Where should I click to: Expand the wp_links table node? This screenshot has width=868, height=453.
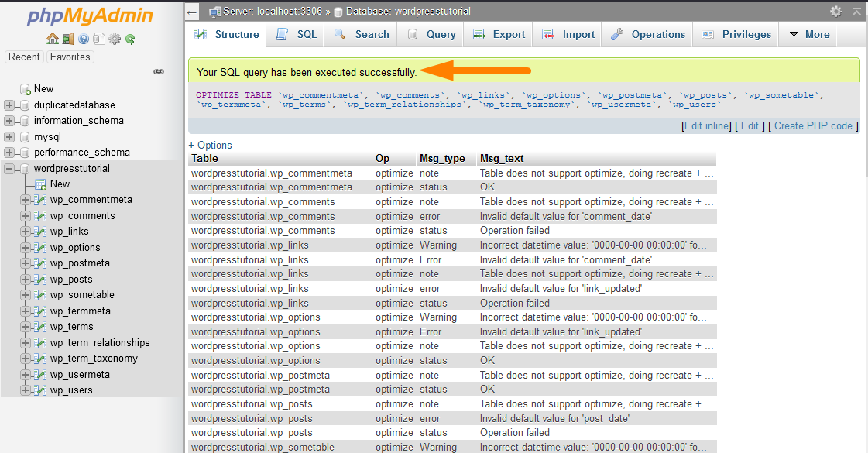tap(25, 232)
